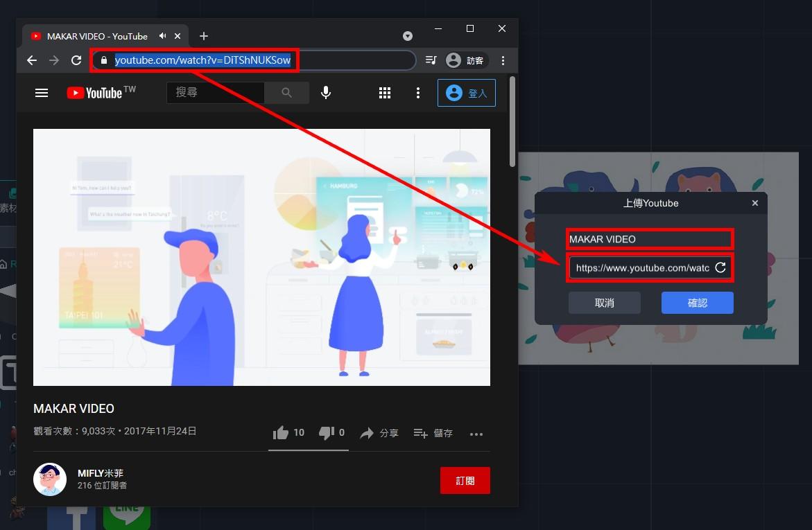This screenshot has height=530, width=812.
Task: Click the browser forward arrow
Action: click(x=54, y=60)
